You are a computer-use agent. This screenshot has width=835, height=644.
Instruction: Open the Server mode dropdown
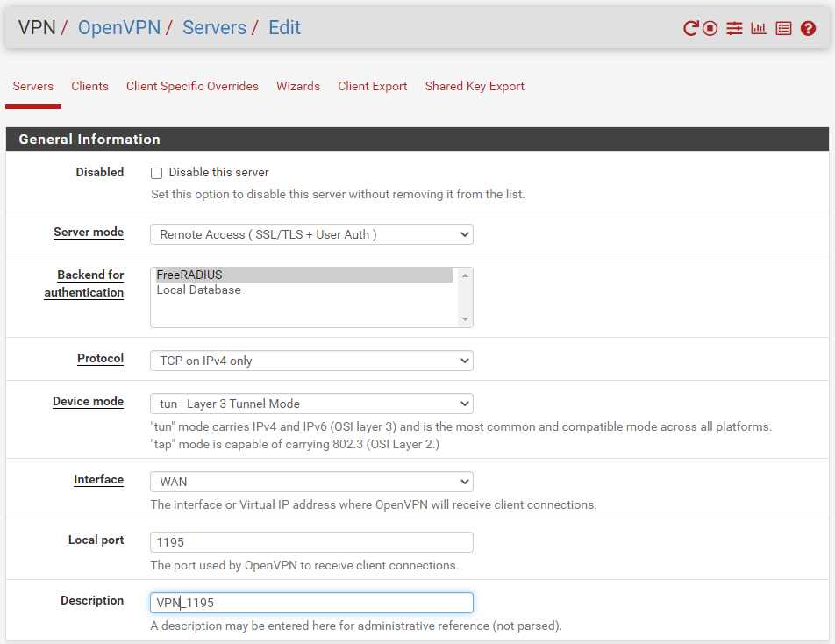311,234
